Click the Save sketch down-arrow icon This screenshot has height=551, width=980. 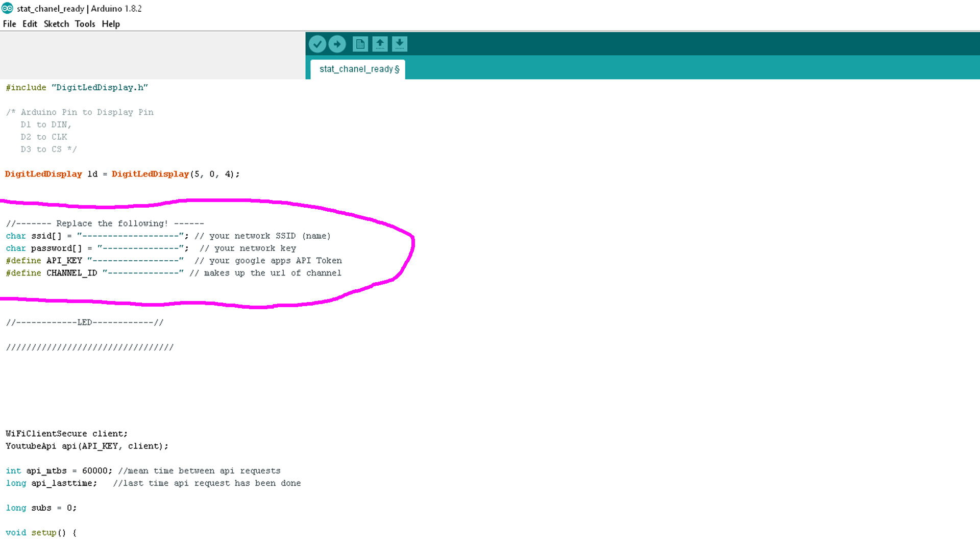[400, 44]
